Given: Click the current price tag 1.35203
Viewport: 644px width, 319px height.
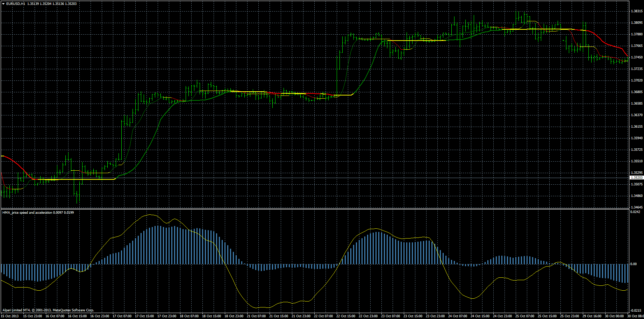Looking at the screenshot, I should (636, 178).
